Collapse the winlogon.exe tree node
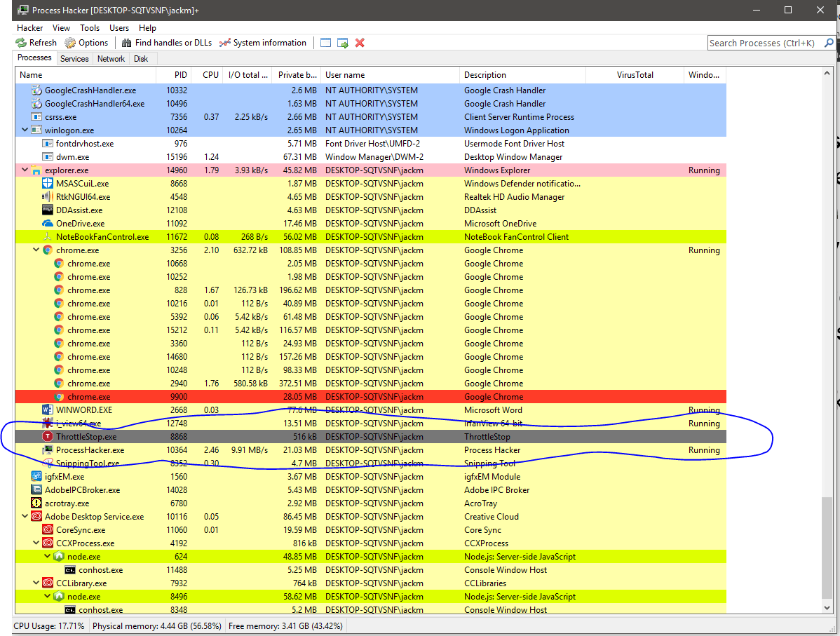This screenshot has width=840, height=636. [25, 130]
